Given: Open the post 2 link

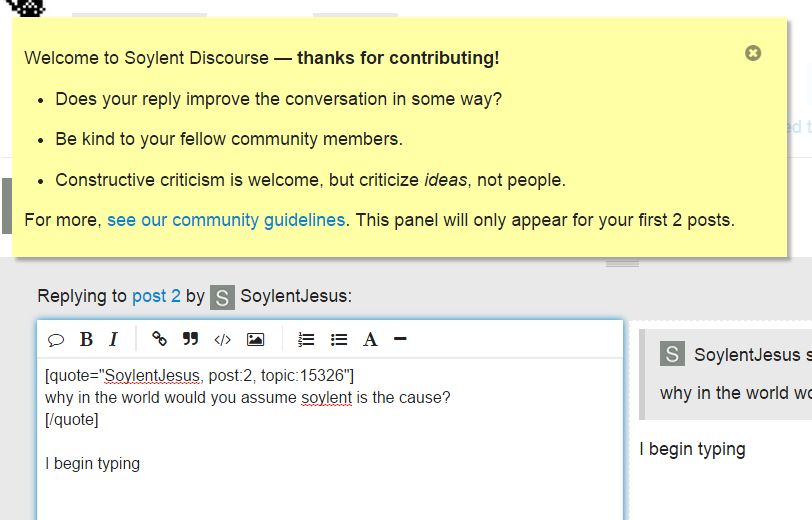Looking at the screenshot, I should [156, 296].
